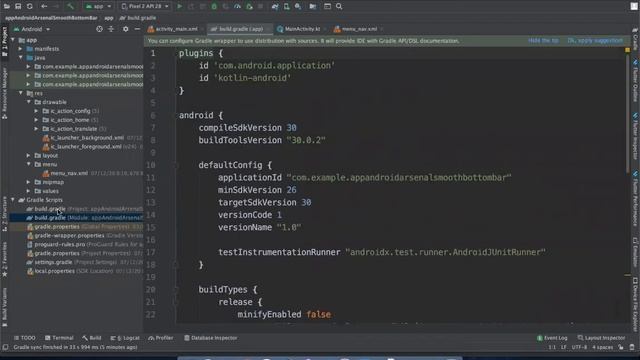Open the SDK Manager icon
Screen dimensions: 640x360
tap(298, 7)
